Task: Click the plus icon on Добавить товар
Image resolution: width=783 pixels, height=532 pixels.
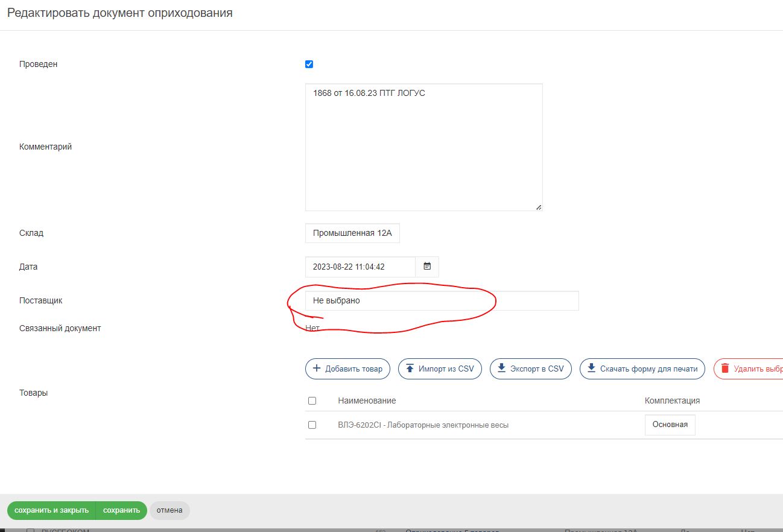Action: (x=317, y=369)
